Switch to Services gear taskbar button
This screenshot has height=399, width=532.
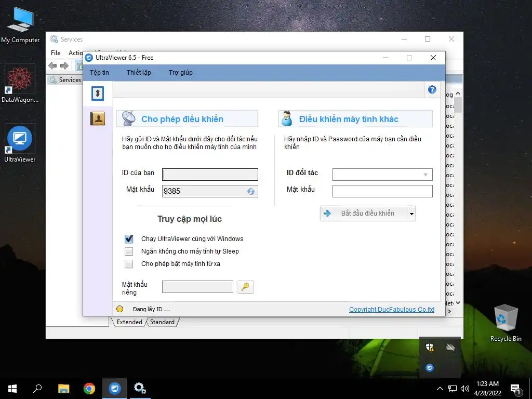click(x=140, y=389)
